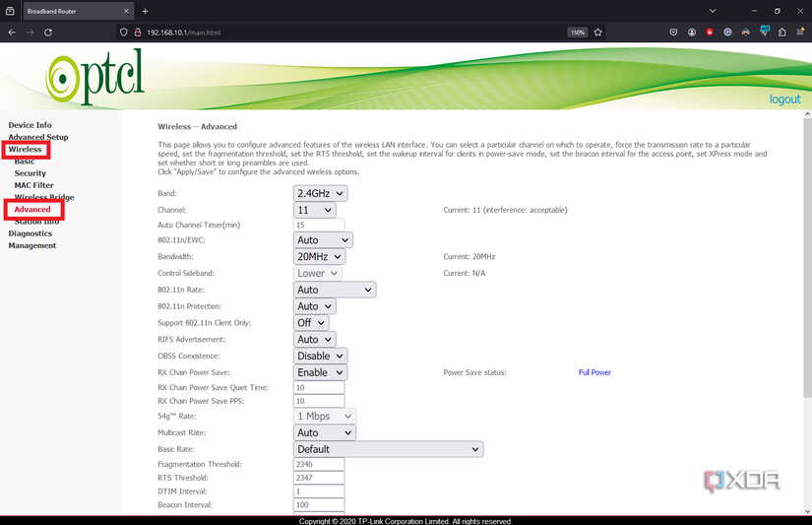The width and height of the screenshot is (812, 525).
Task: Open Advanced Setup in the sidebar
Action: point(38,137)
